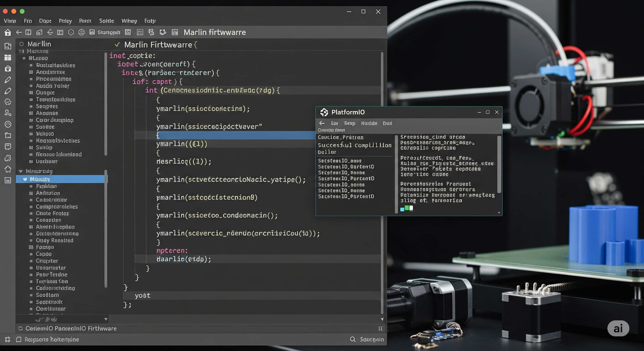Screen dimensions: 644x351
Task: Switch to the Nuntabe tab in PlatformIO
Action: 369,123
